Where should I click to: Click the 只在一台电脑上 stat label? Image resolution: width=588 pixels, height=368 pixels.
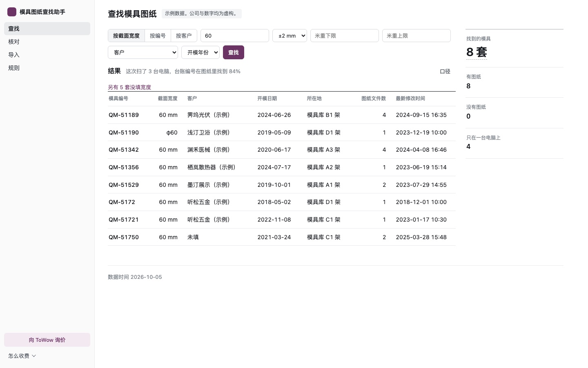pos(483,138)
